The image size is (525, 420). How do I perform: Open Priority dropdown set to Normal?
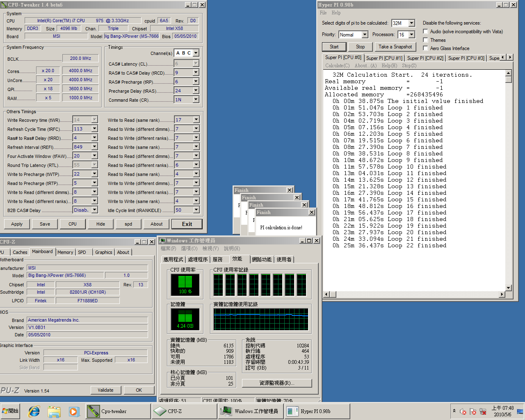click(x=365, y=34)
